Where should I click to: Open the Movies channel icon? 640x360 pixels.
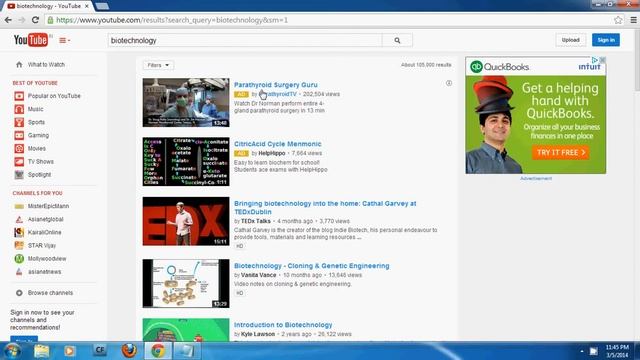[19, 148]
